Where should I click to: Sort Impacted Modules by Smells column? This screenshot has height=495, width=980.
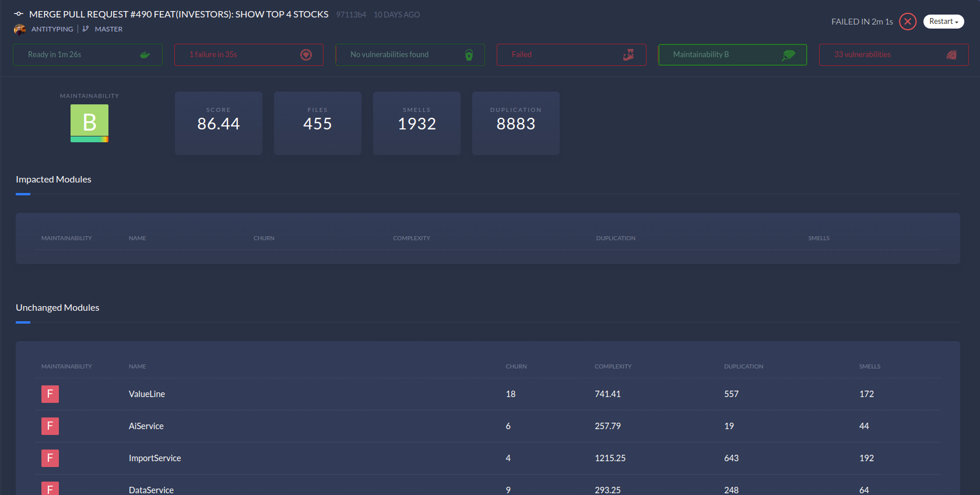click(819, 238)
